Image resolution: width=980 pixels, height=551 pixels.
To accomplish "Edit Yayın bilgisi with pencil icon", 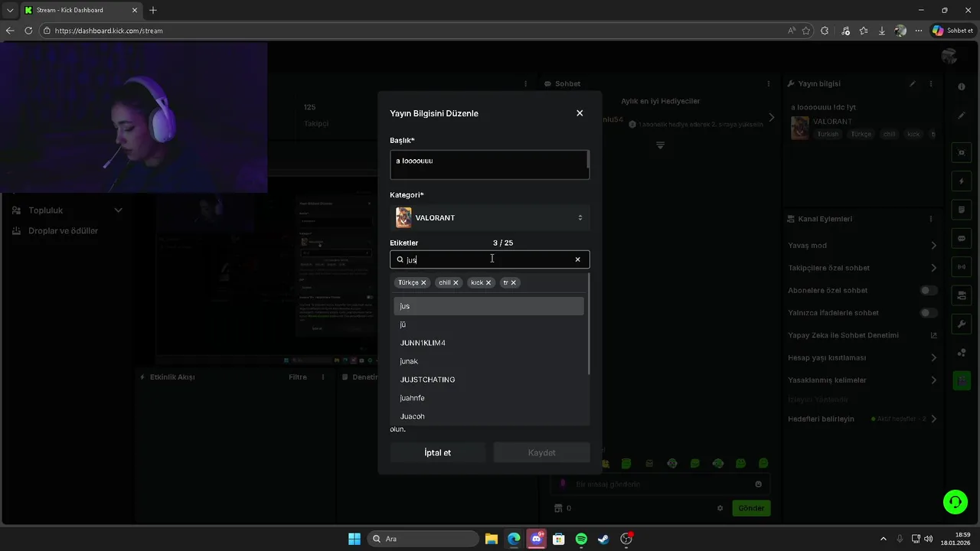I will tap(912, 83).
